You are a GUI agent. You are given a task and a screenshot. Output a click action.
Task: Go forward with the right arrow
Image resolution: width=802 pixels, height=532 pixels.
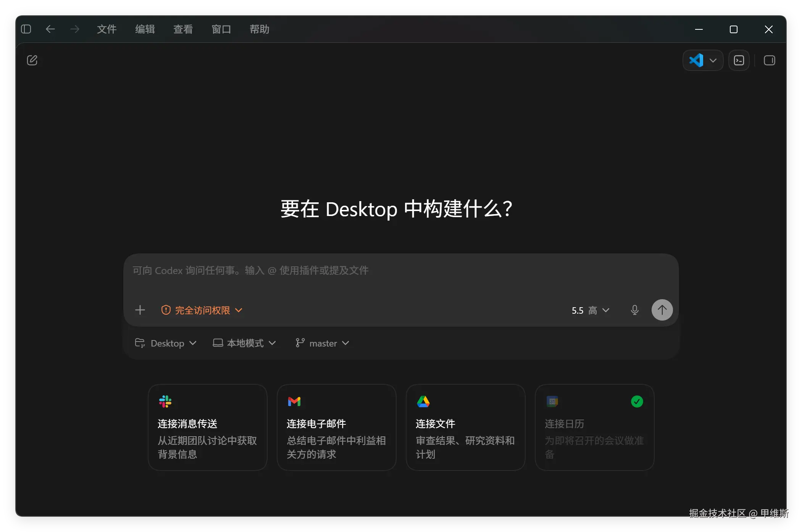click(75, 29)
